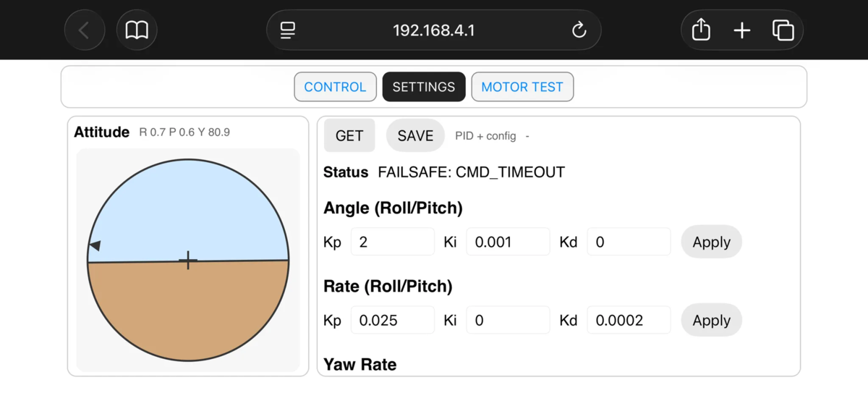Tap the 192.168.4.1 address field
This screenshot has height=401, width=868.
(x=434, y=30)
